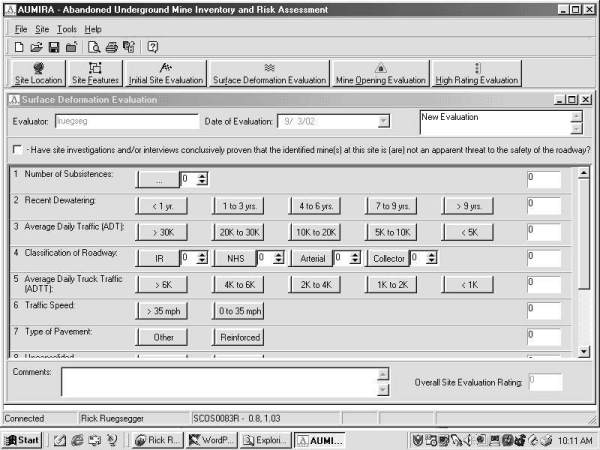Click the Printer toolbar icon

point(111,46)
